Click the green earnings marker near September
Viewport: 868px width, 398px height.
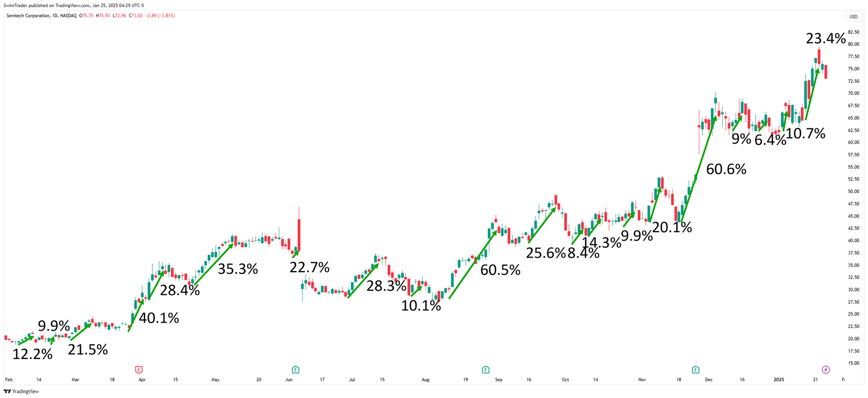click(x=486, y=370)
